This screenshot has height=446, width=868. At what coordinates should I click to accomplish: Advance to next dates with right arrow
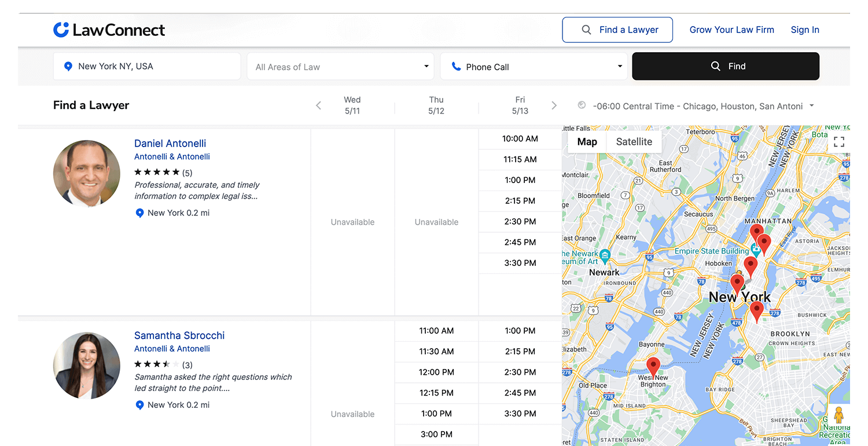[554, 105]
